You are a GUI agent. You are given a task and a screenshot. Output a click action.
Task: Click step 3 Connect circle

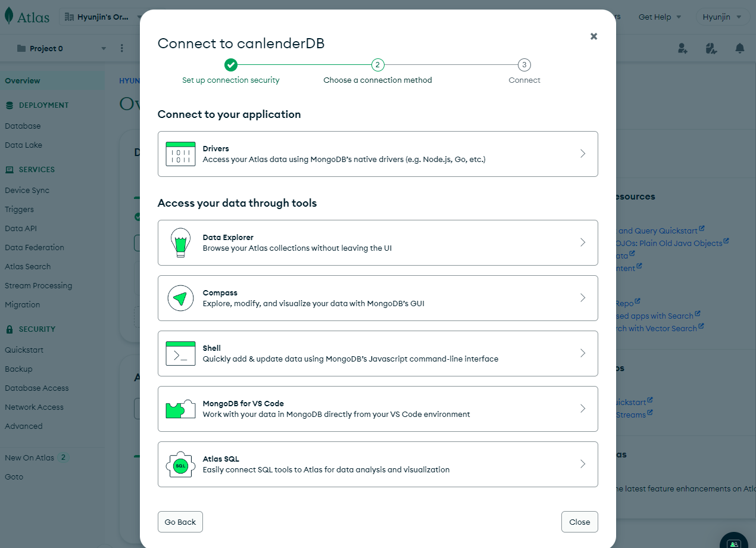pos(524,65)
